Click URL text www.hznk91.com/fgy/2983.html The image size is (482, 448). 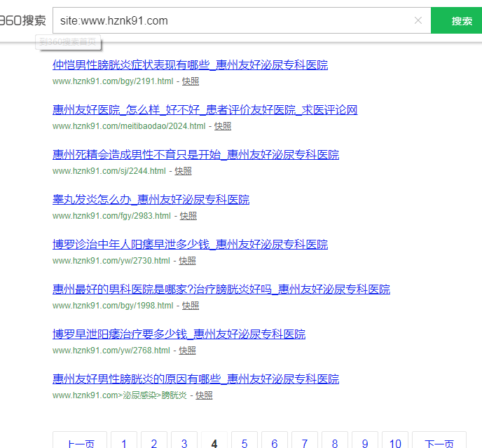(111, 216)
